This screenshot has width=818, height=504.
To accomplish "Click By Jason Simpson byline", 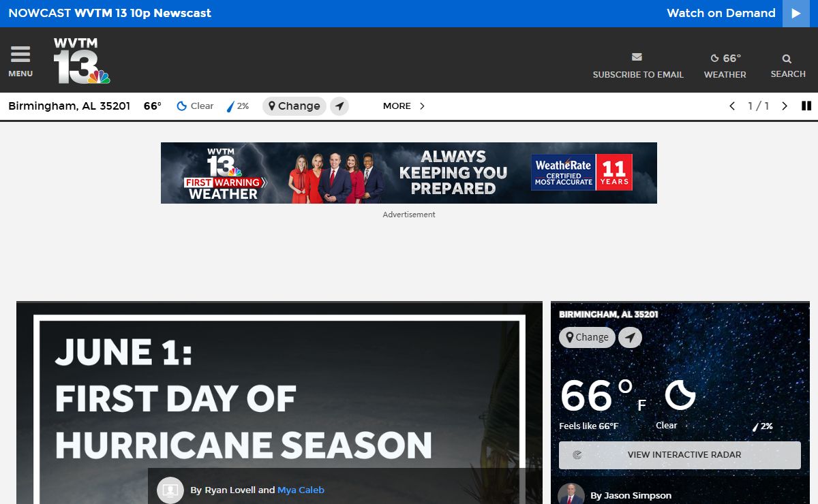I will (631, 495).
